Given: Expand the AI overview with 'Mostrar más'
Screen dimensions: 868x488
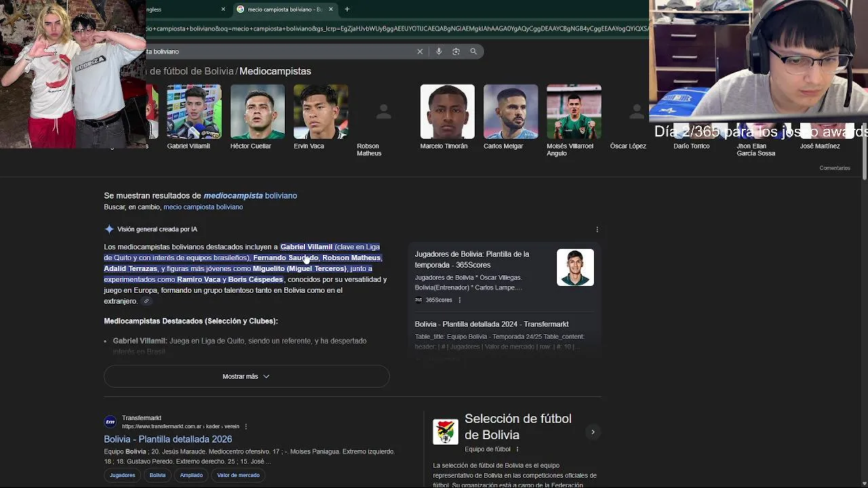Looking at the screenshot, I should point(247,376).
